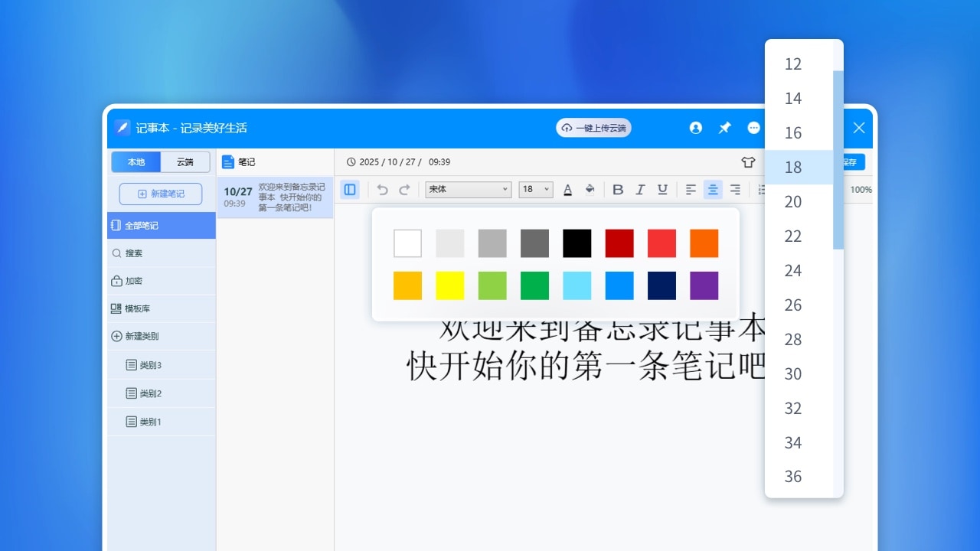The image size is (980, 551).
Task: Switch text alignment to right
Action: pyautogui.click(x=735, y=189)
